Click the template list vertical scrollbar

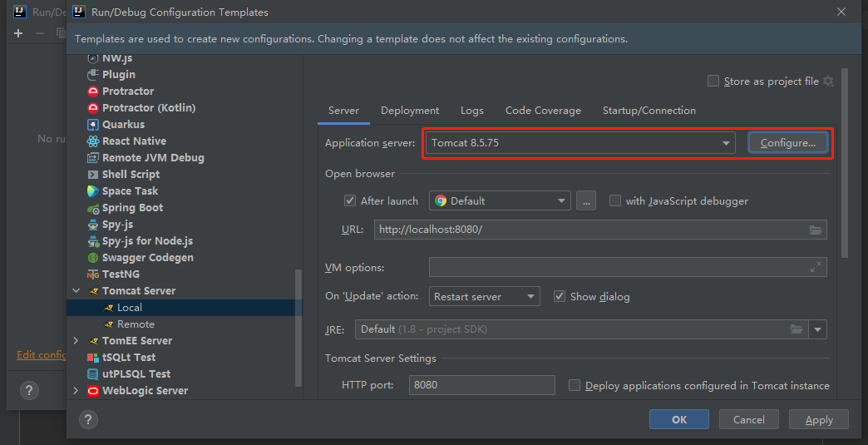click(x=299, y=328)
